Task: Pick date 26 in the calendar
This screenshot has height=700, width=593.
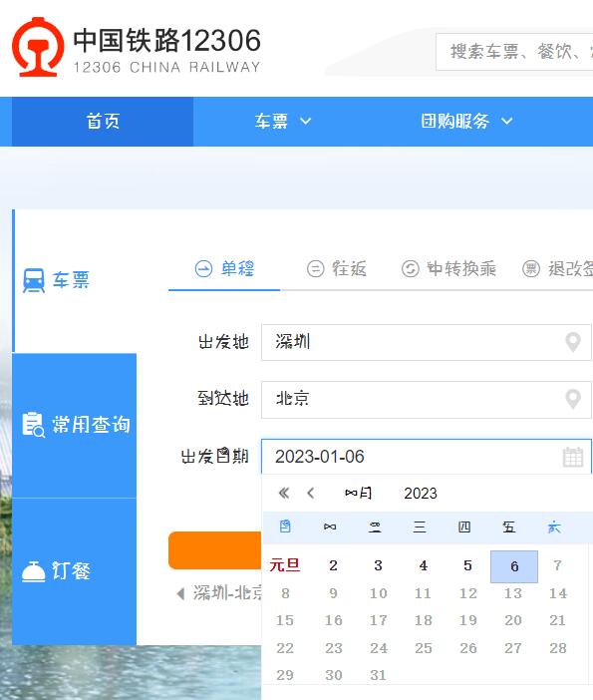Action: point(468,648)
